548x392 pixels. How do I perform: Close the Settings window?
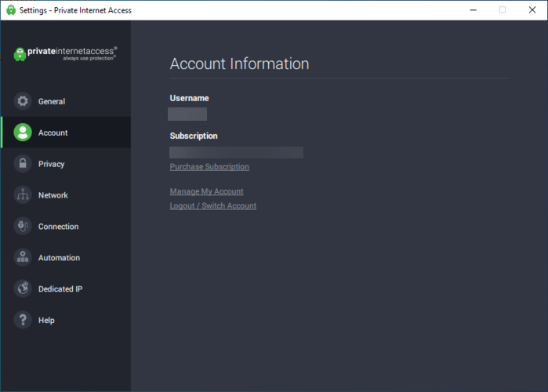[x=532, y=10]
